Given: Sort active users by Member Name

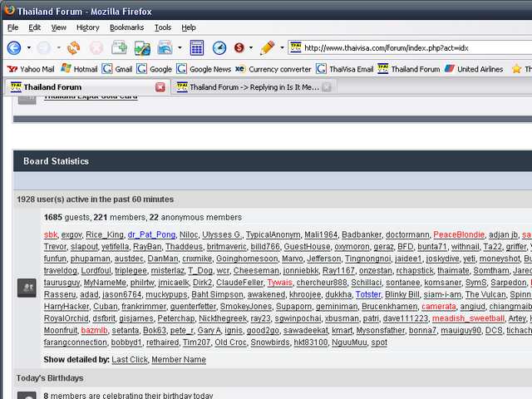Looking at the screenshot, I should 178,359.
